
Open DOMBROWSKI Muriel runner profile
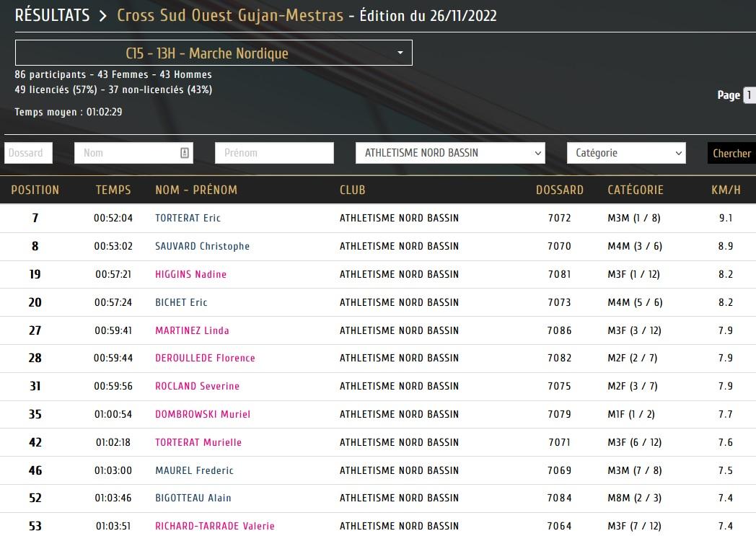(203, 414)
